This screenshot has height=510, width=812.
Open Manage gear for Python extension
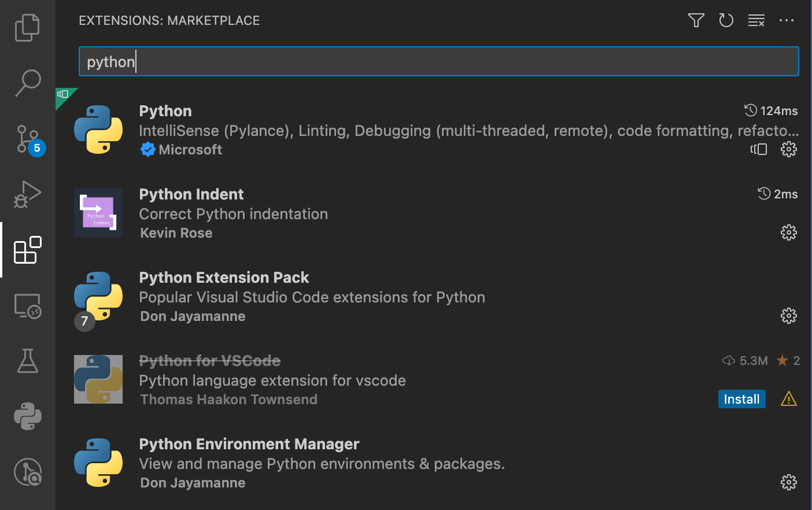tap(789, 149)
